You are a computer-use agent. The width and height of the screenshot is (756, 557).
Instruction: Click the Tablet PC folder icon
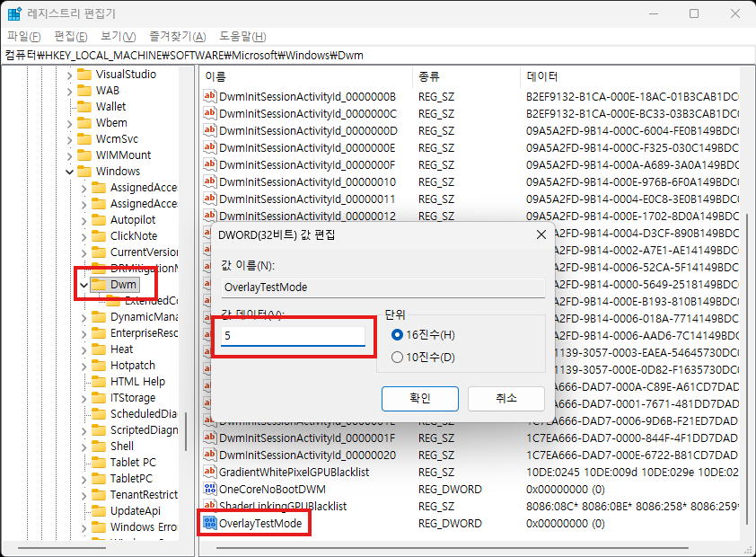click(99, 463)
